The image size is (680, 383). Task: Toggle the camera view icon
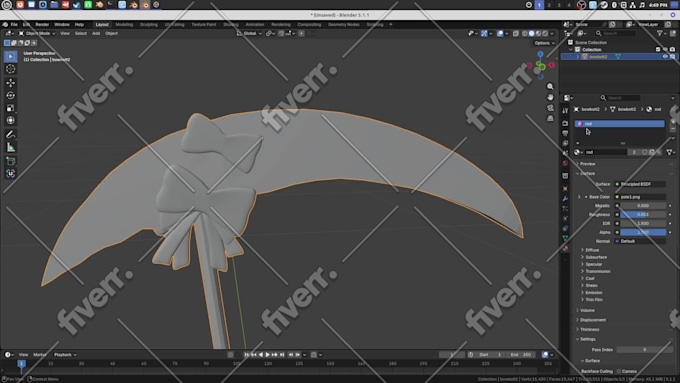click(550, 108)
